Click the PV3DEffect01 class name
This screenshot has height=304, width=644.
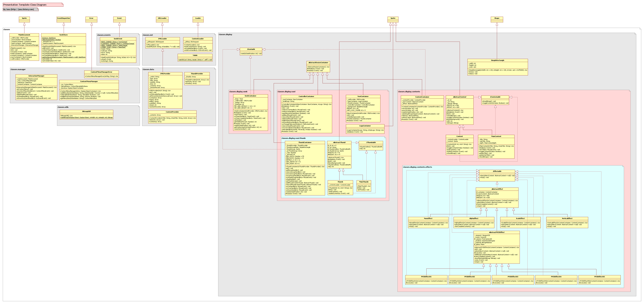pos(426,277)
